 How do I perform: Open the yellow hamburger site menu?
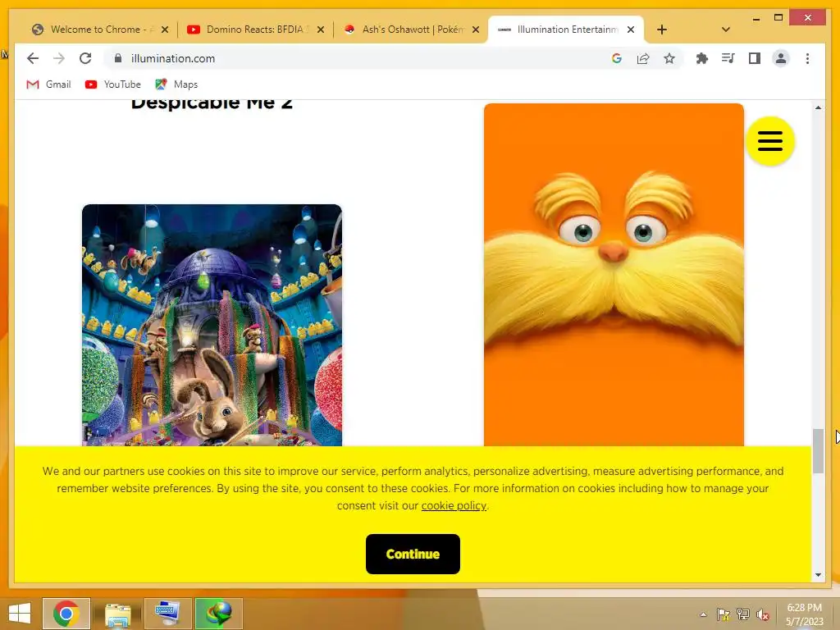(770, 141)
